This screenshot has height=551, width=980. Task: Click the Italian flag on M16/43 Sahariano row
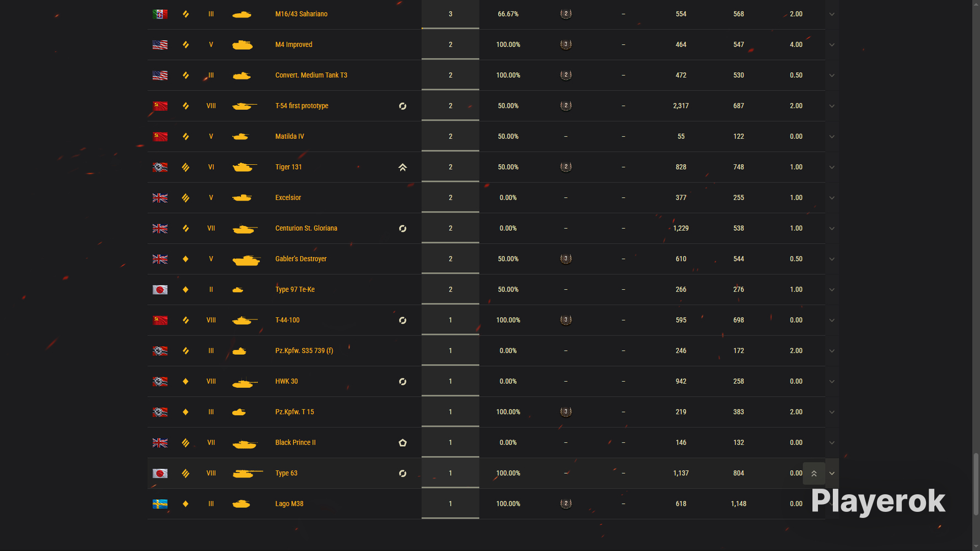point(160,14)
